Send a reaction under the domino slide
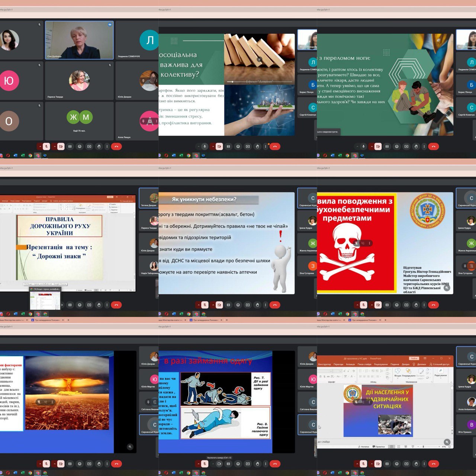This screenshot has width=476, height=476. point(238,147)
